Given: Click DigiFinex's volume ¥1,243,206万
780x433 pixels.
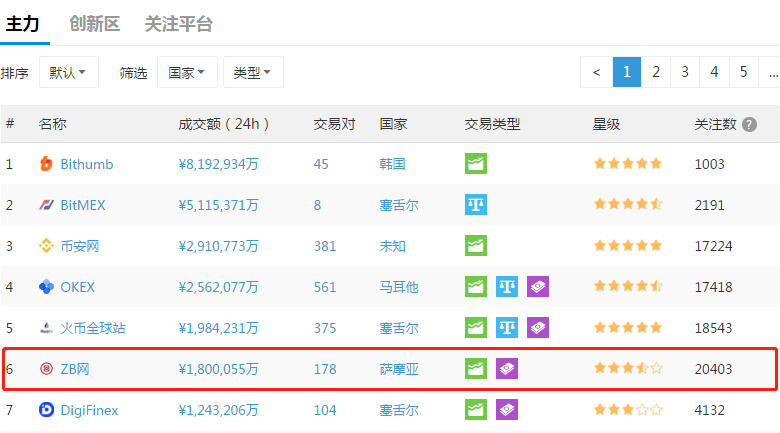Looking at the screenshot, I should 218,410.
